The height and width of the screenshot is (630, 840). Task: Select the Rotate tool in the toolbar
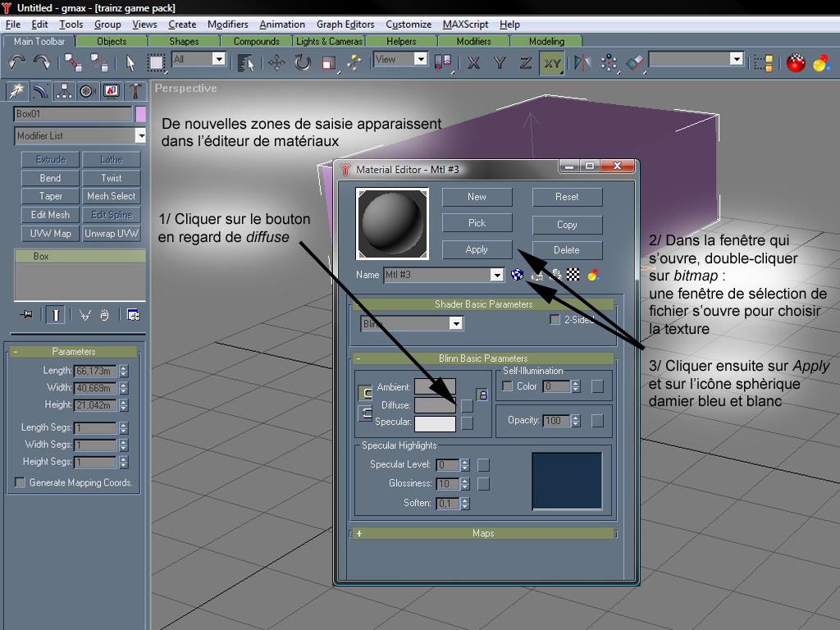[303, 62]
